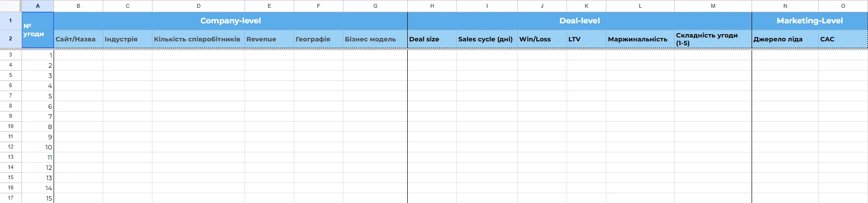Screen dimensions: 868x203
Task: Select column M header
Action: tap(713, 6)
